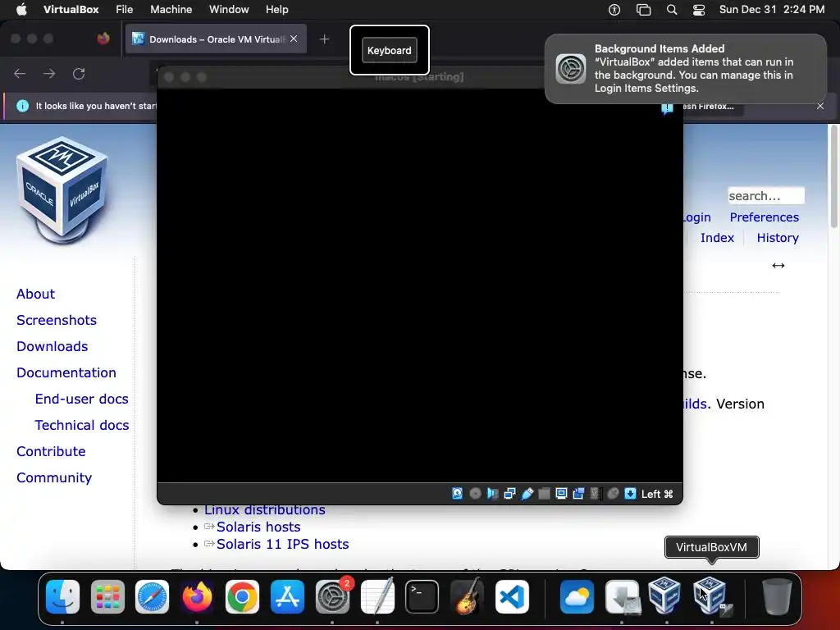The width and height of the screenshot is (840, 630).
Task: Open the Documentation link in sidebar
Action: 66,372
